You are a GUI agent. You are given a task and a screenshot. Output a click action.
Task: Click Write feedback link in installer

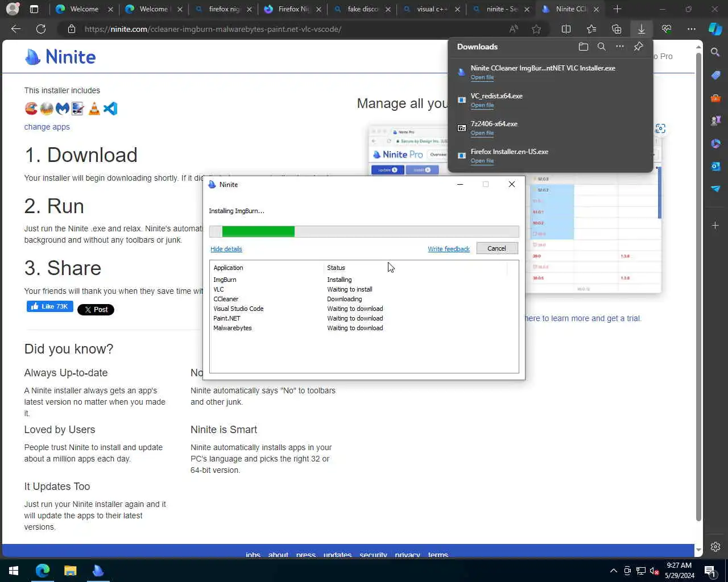pos(449,249)
